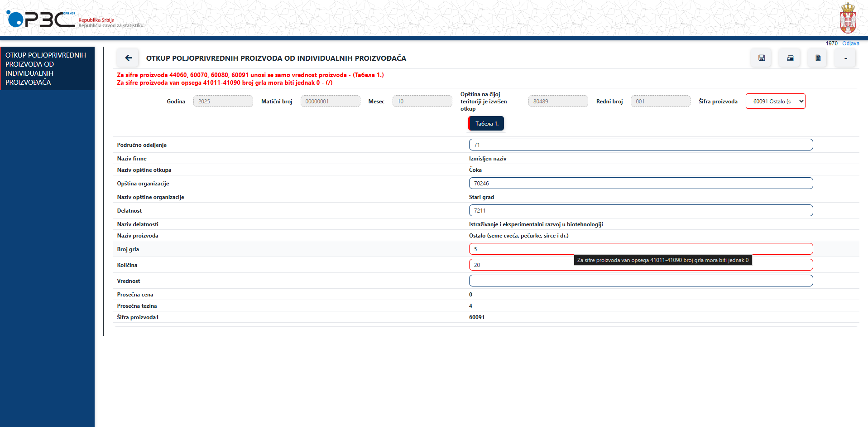Viewport: 868px width, 427px height.
Task: Select the Opština organizacije field showing 70246
Action: pos(640,183)
